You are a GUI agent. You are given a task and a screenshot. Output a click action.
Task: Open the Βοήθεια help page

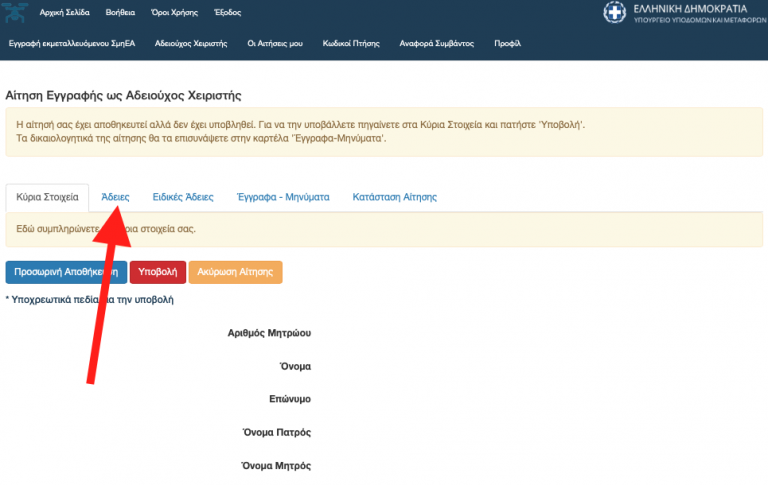(120, 13)
